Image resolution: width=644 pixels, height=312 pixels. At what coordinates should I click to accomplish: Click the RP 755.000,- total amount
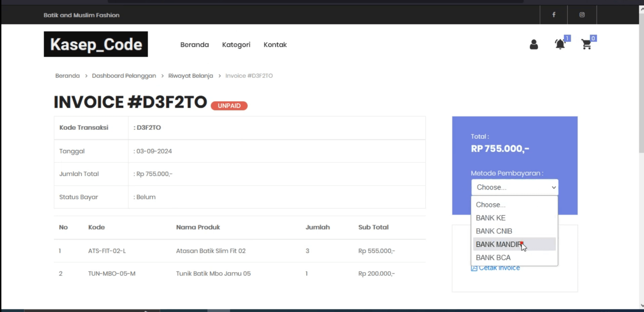point(500,149)
